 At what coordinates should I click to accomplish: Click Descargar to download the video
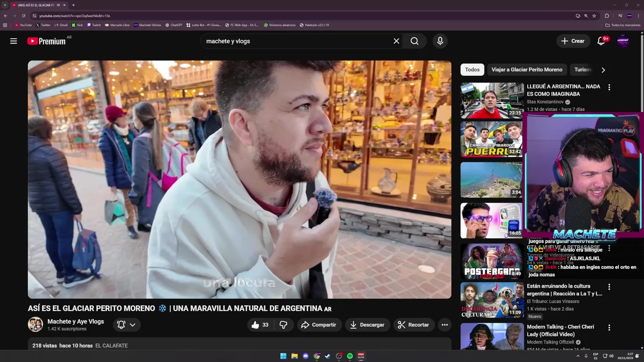[x=367, y=325]
